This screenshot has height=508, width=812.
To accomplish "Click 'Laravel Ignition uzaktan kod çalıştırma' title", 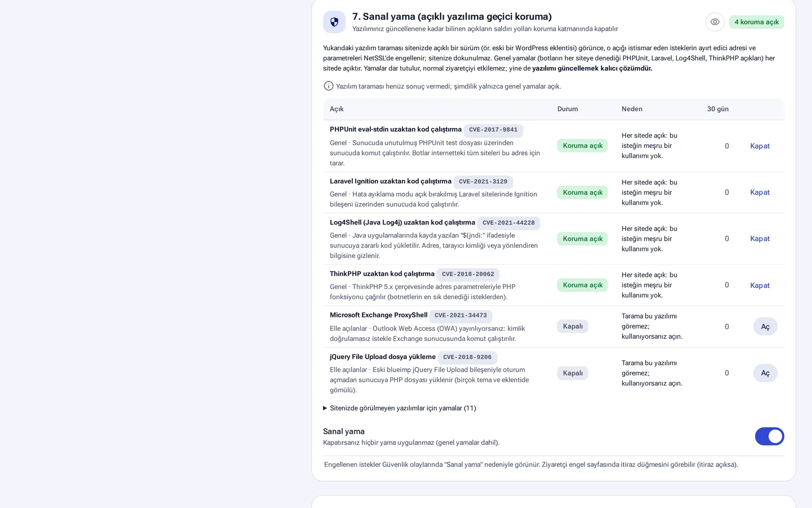I will click(391, 181).
